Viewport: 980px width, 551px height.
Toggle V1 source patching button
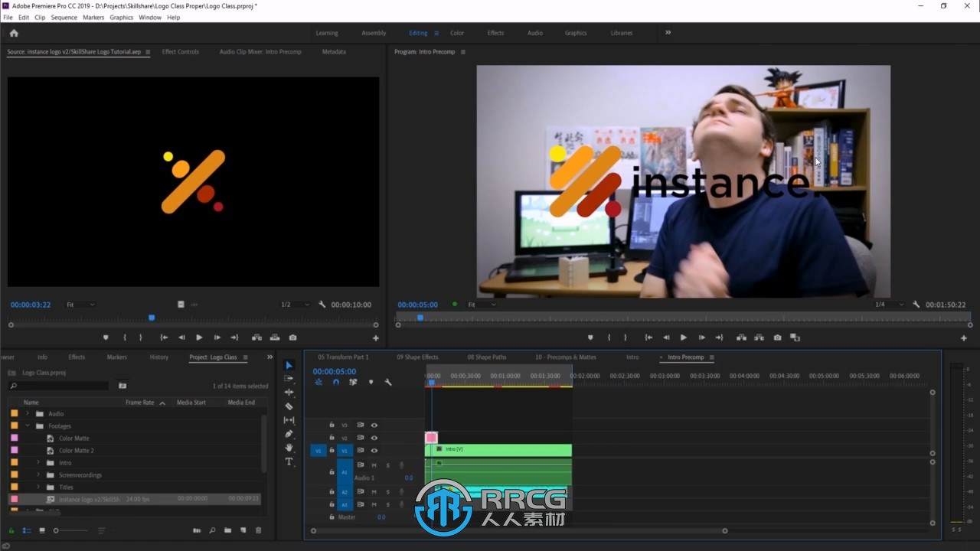pos(318,451)
